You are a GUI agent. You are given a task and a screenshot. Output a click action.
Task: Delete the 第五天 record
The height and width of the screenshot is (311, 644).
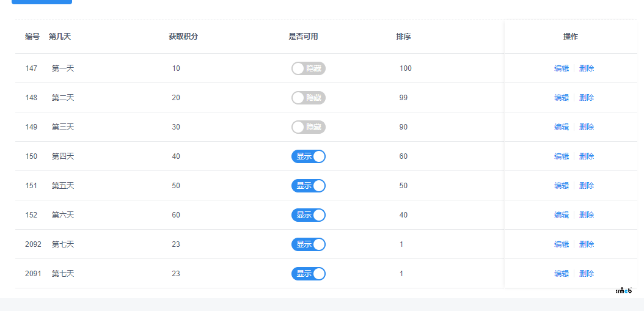click(587, 186)
